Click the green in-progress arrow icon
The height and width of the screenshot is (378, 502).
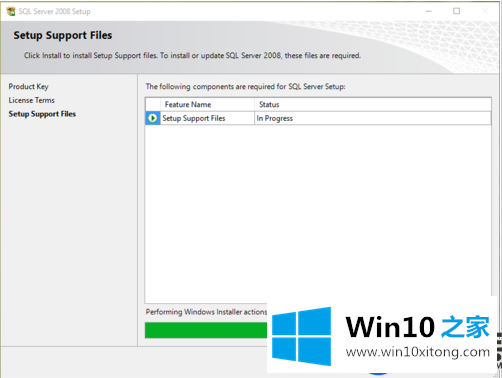click(x=153, y=118)
